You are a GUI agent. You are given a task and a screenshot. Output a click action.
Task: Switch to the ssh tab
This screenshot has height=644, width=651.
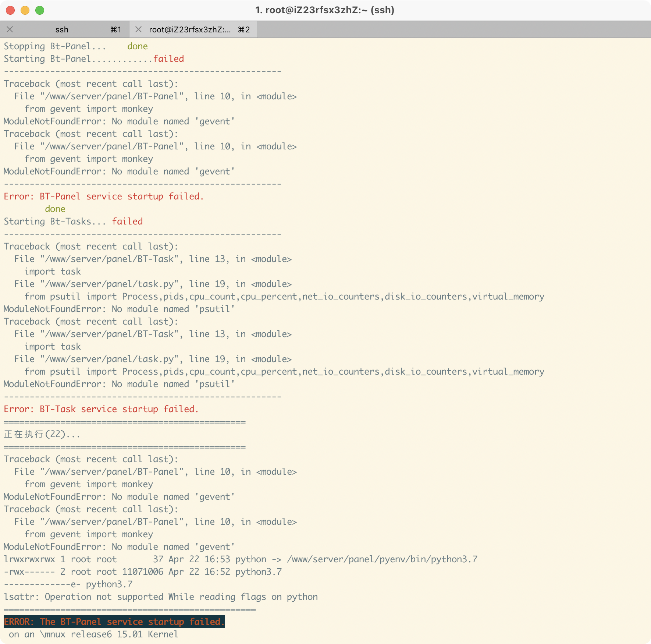pos(64,29)
